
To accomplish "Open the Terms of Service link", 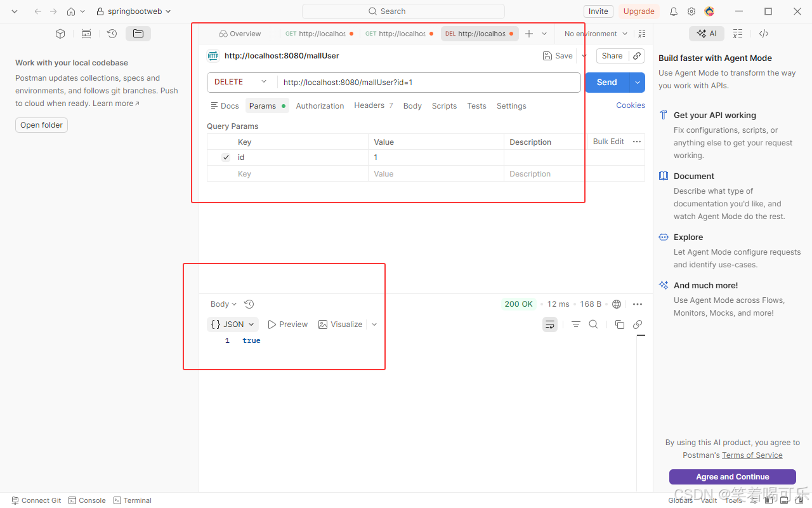I will [752, 455].
